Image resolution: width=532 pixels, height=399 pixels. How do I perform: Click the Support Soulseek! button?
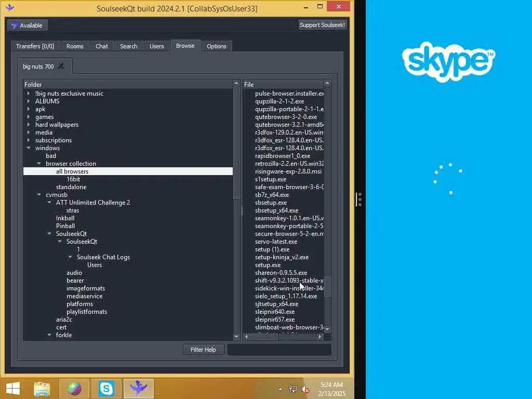322,25
